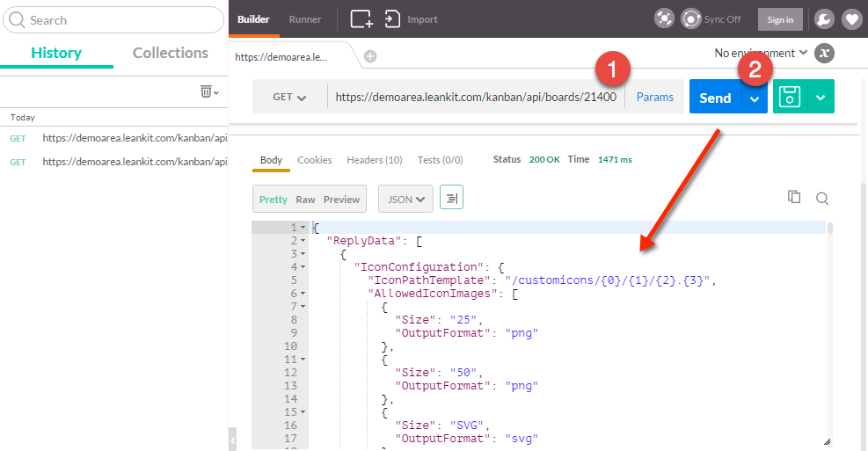Open the Body response tab
The image size is (868, 451).
[x=271, y=160]
